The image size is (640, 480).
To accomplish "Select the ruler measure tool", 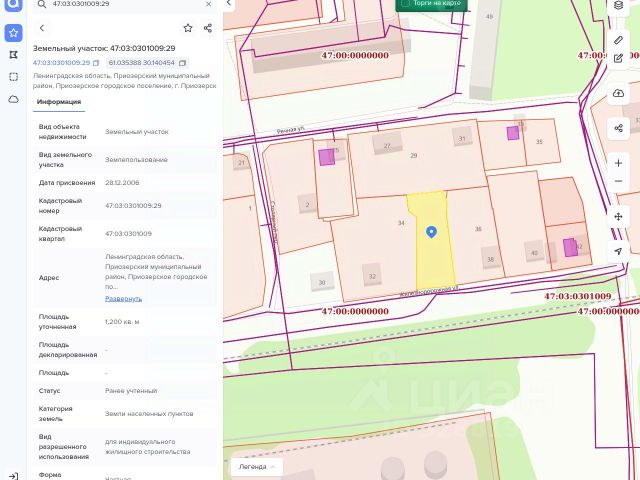I will (618, 40).
